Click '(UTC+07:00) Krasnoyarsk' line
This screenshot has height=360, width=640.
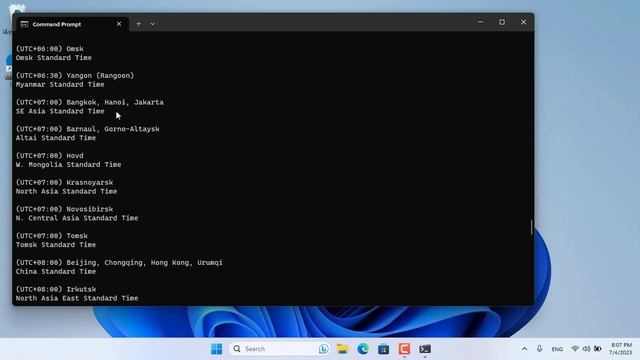[64, 182]
